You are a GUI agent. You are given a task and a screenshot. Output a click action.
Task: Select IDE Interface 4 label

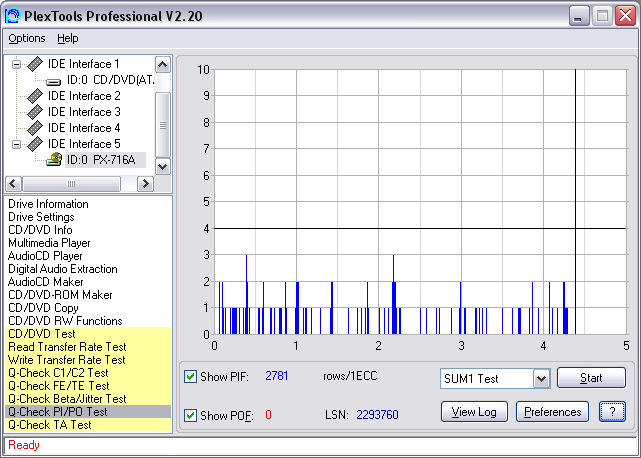[84, 128]
